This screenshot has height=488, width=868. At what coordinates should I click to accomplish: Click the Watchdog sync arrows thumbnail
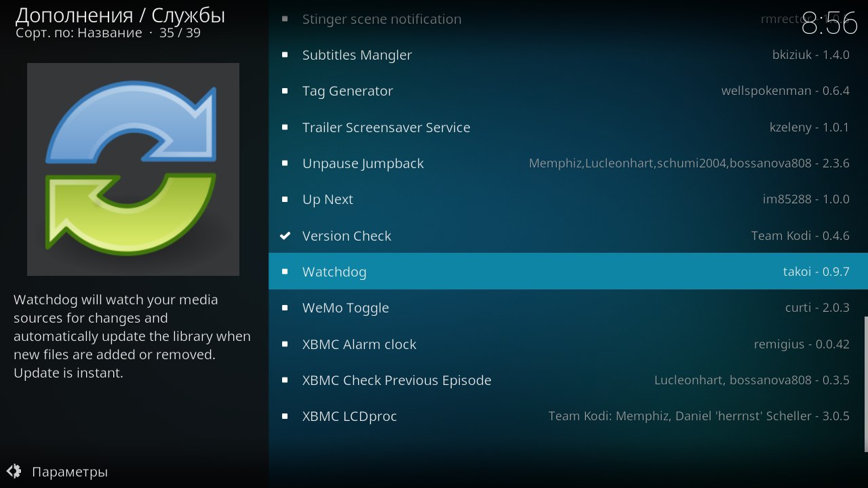pyautogui.click(x=133, y=169)
